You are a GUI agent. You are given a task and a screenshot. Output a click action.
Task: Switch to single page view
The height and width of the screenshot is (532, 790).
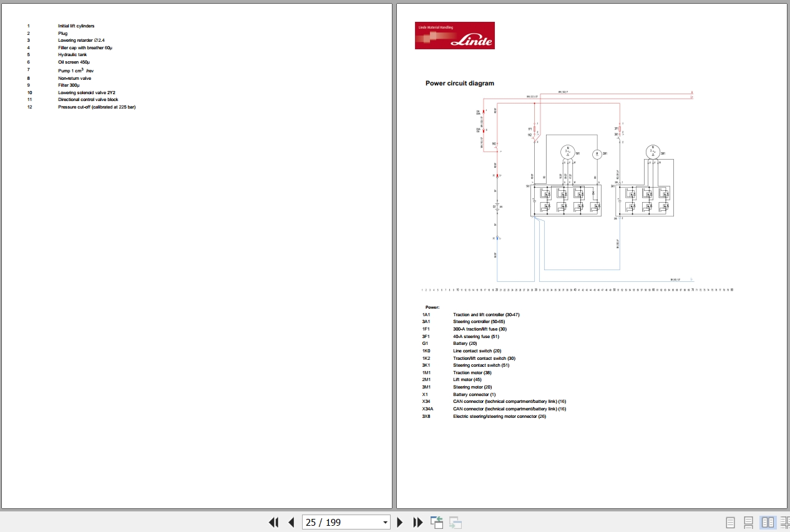coord(731,523)
